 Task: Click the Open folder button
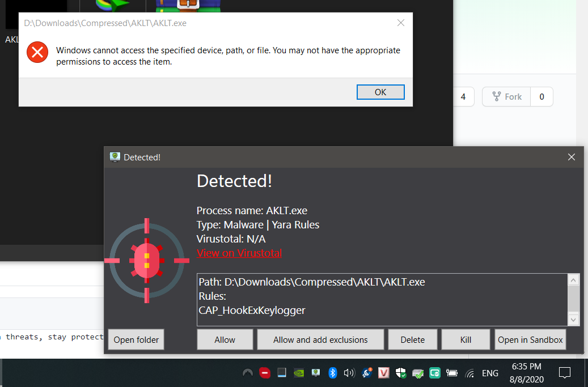[x=136, y=339]
